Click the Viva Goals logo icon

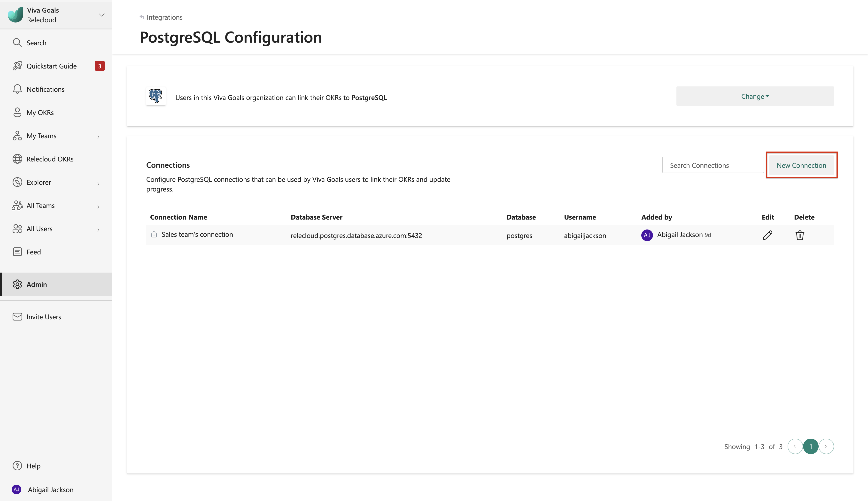[15, 15]
